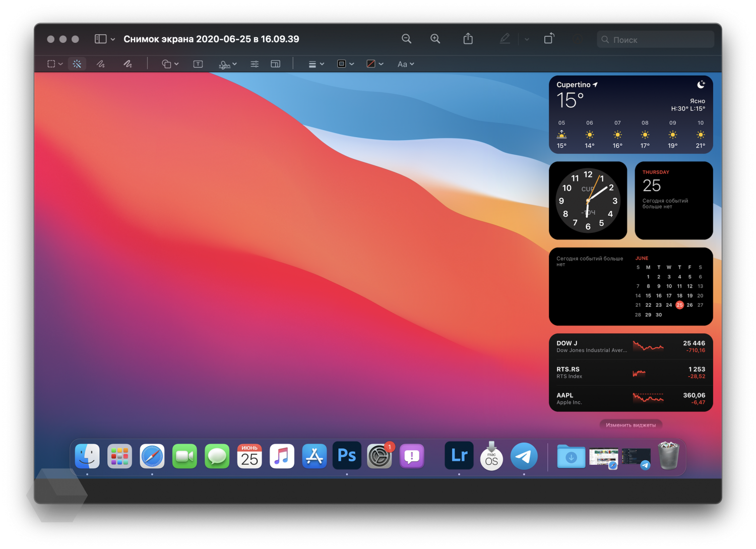The height and width of the screenshot is (549, 756).
Task: Open the Share button in Preview toolbar
Action: point(468,39)
